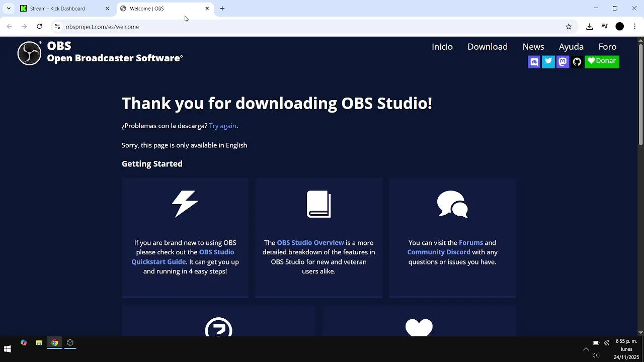Open the OBS Mastodon icon link
Image resolution: width=644 pixels, height=362 pixels.
[x=562, y=62]
